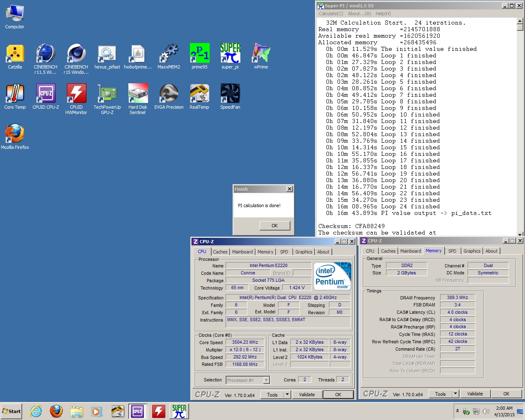Switch to Mainboard tab in left CPU-Z window
525x420 pixels.
tap(242, 252)
